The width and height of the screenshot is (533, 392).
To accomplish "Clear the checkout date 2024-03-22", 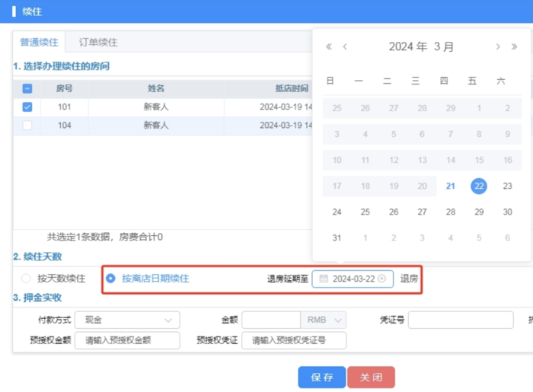I will [381, 279].
